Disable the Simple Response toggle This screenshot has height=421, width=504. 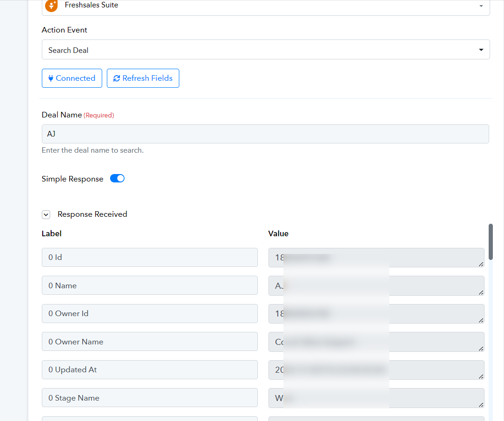click(118, 179)
